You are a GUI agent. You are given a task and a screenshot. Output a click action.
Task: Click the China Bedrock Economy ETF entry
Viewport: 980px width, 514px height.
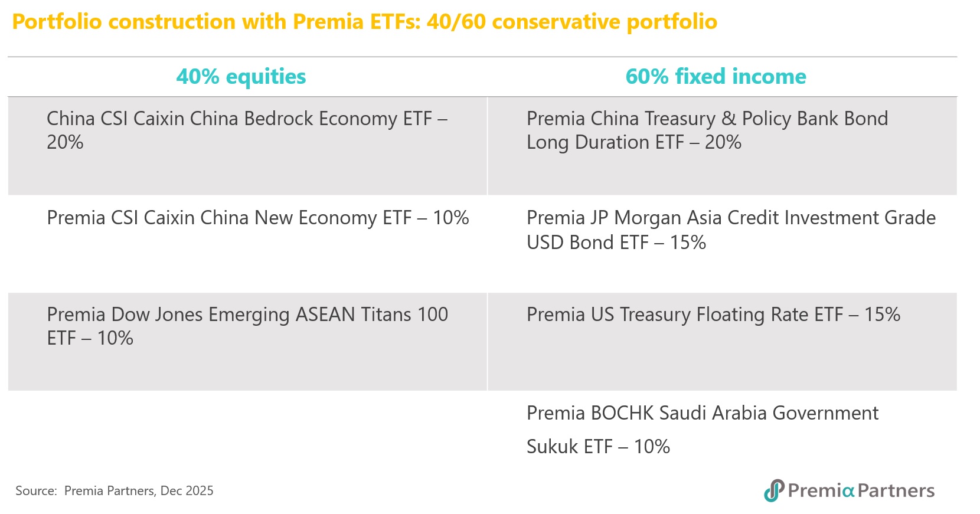pyautogui.click(x=247, y=119)
